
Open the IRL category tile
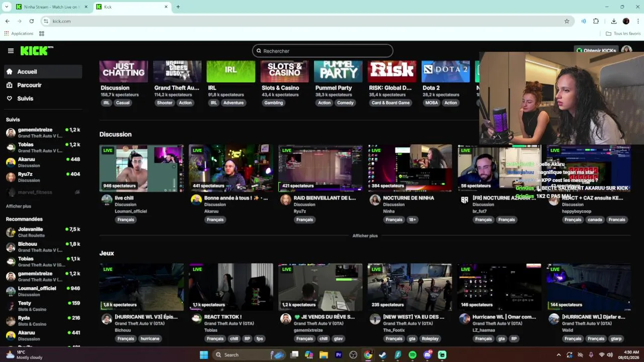231,71
